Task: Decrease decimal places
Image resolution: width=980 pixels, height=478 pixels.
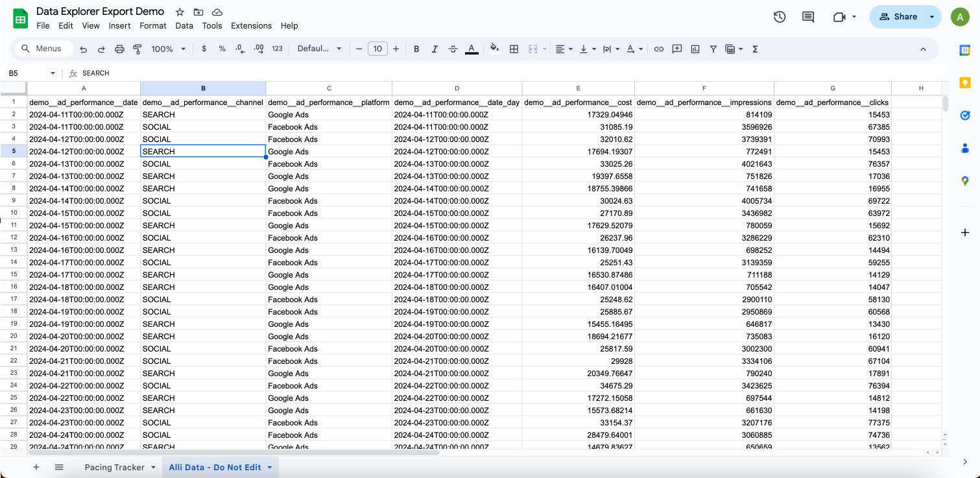Action: pos(239,49)
